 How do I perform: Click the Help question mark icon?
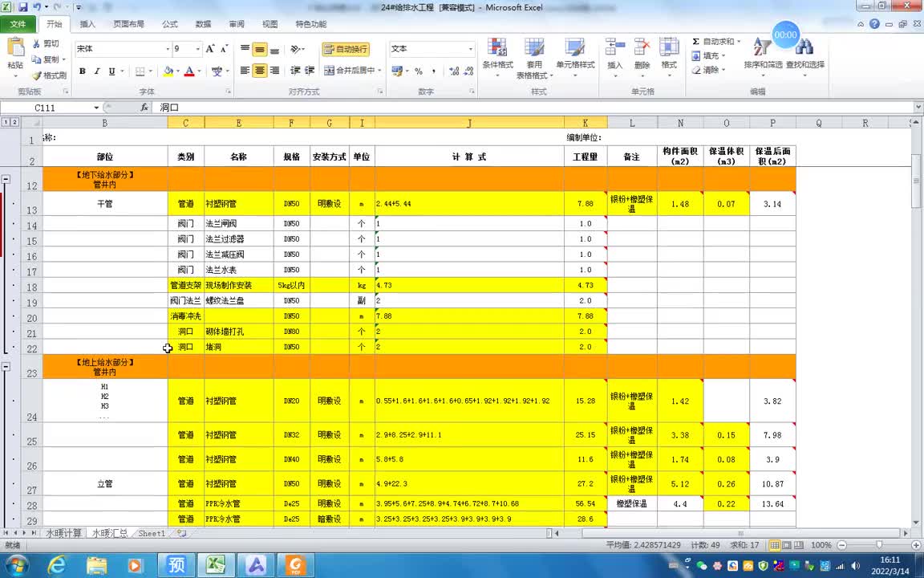click(x=874, y=24)
